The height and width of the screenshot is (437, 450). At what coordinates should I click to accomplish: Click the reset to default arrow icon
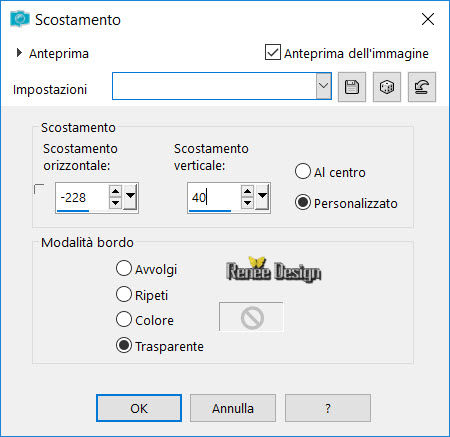click(x=422, y=87)
